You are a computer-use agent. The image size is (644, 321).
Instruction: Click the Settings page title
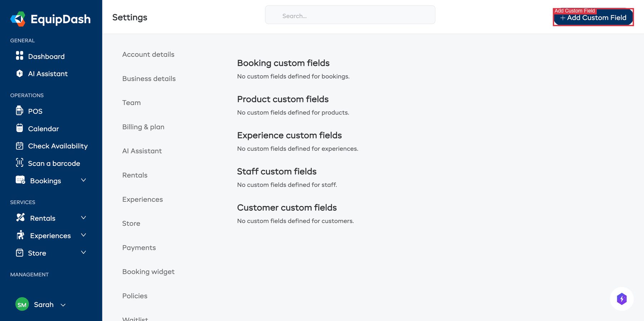tap(130, 17)
